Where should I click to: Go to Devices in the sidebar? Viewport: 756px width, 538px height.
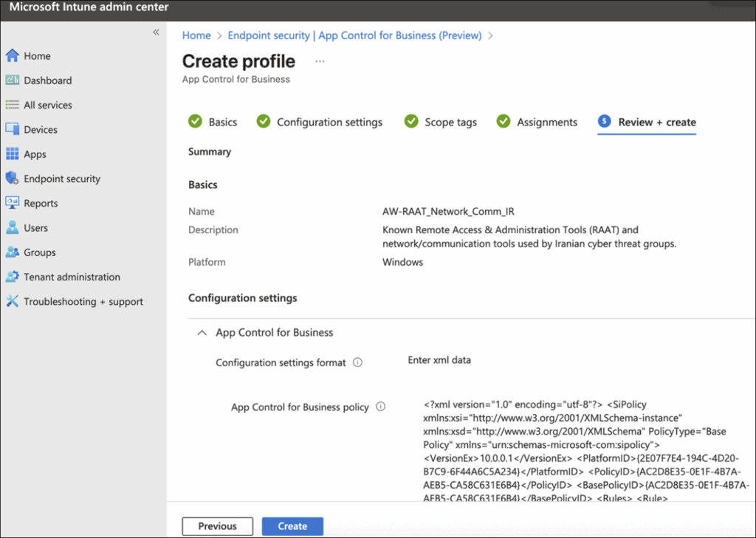coord(41,130)
